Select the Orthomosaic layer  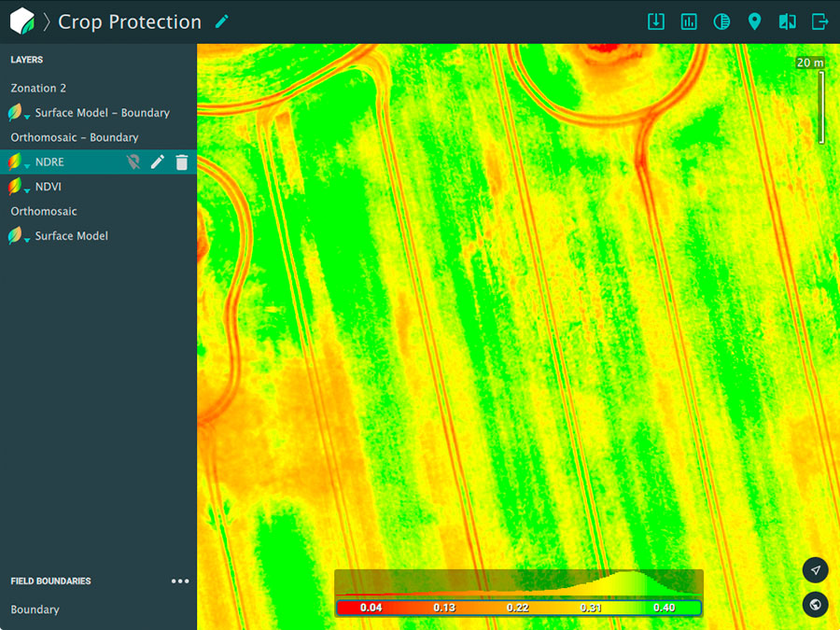(x=44, y=211)
